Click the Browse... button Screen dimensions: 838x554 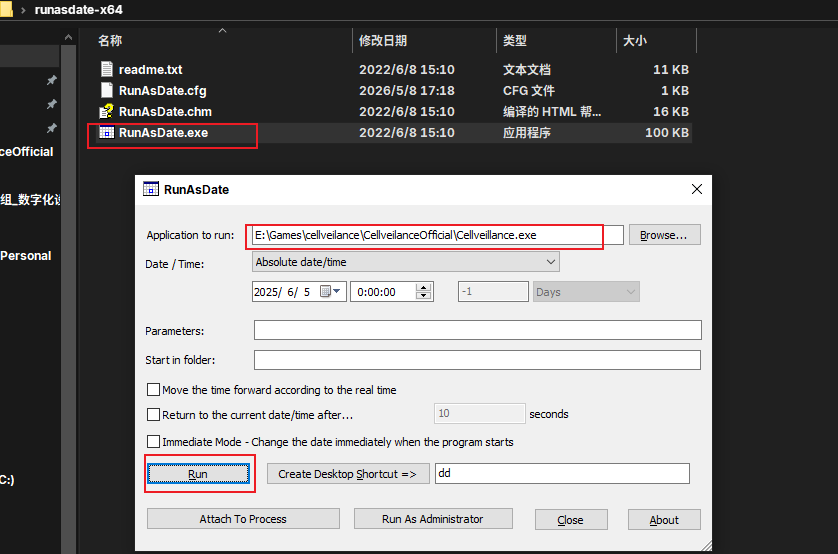pos(664,235)
